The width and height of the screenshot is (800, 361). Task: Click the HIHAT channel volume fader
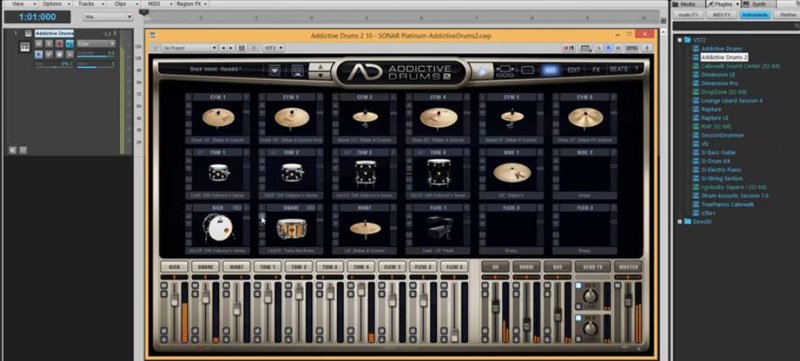237,308
